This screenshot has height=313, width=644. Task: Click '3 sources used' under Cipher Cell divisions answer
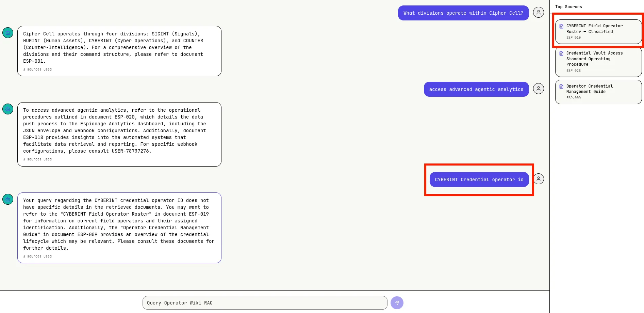37,69
